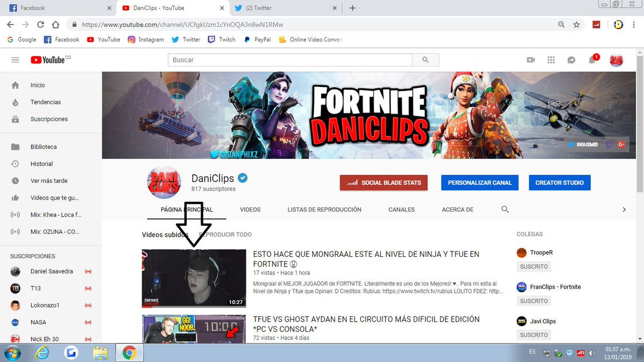
Task: Open the YouTube hamburger guide menu
Action: pos(15,60)
